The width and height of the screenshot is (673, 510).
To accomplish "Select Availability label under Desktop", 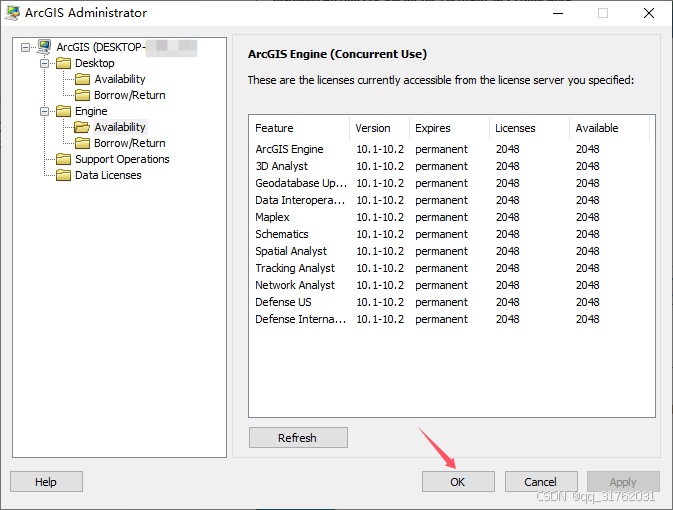I will (120, 79).
